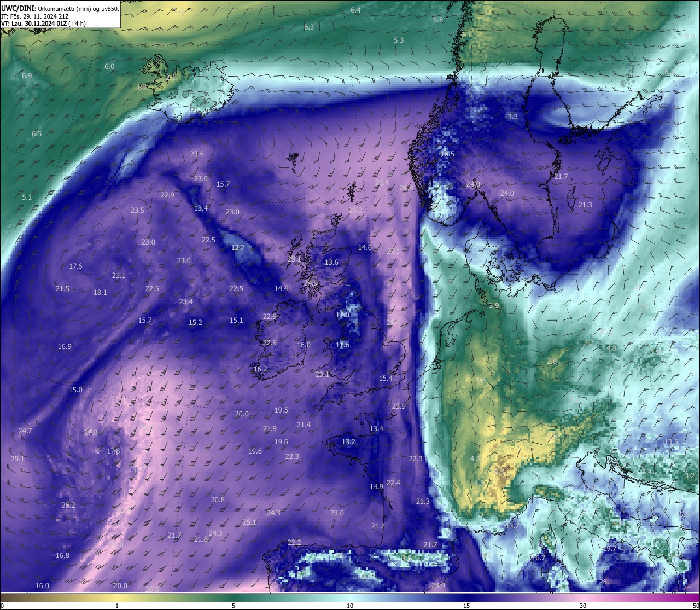This screenshot has height=610, width=700.
Task: Click the 23.1 value on the map
Action: [322, 375]
